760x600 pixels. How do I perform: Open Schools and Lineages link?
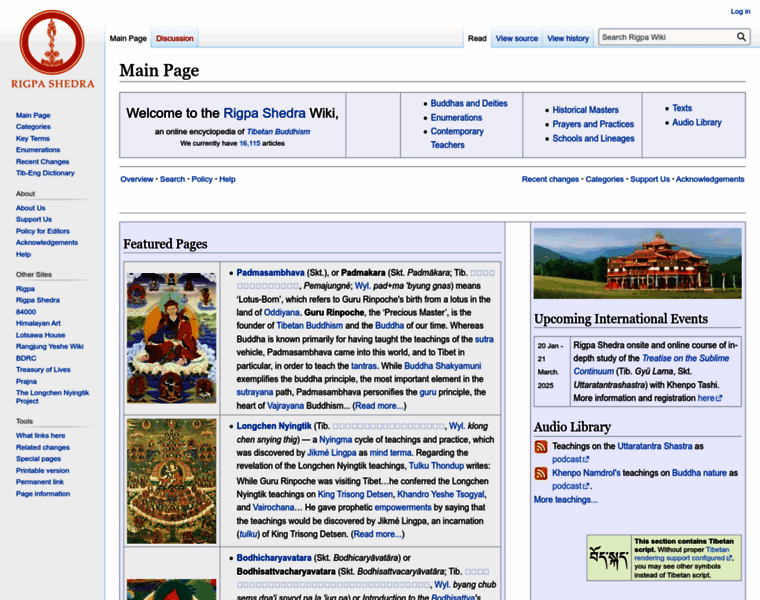coord(593,138)
